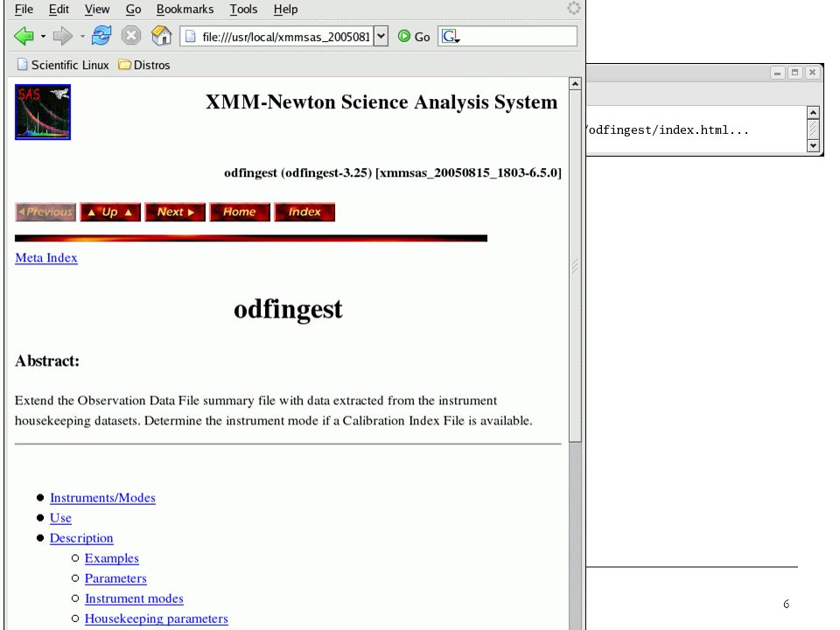The height and width of the screenshot is (630, 840).
Task: Click the Index navigation button
Action: click(x=304, y=212)
